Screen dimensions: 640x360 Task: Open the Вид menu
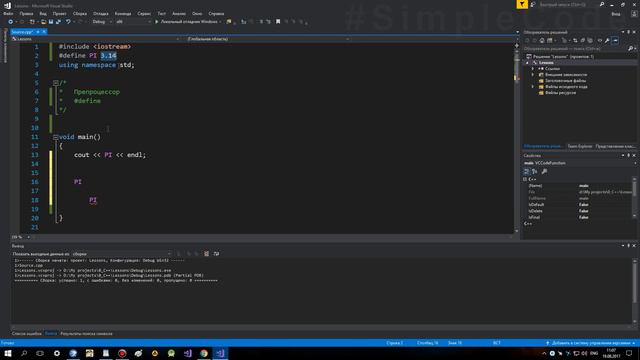tap(43, 13)
